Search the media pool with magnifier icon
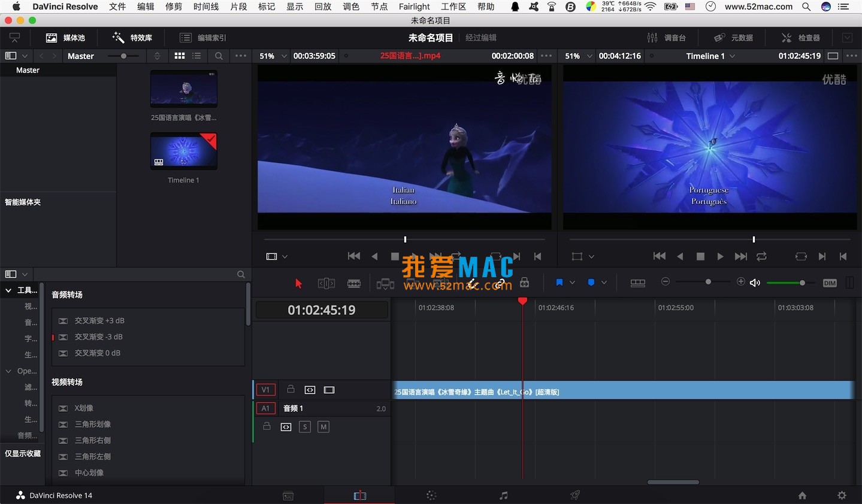The image size is (862, 504). click(219, 56)
